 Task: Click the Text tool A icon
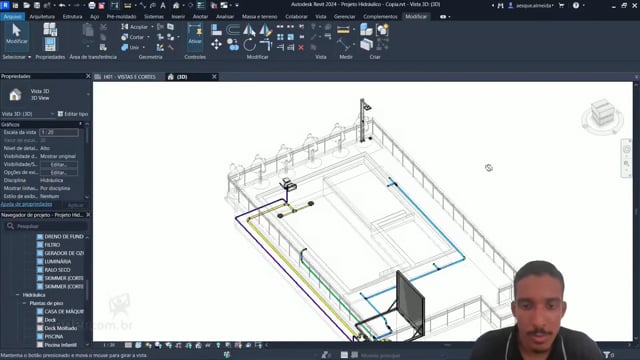163,5
